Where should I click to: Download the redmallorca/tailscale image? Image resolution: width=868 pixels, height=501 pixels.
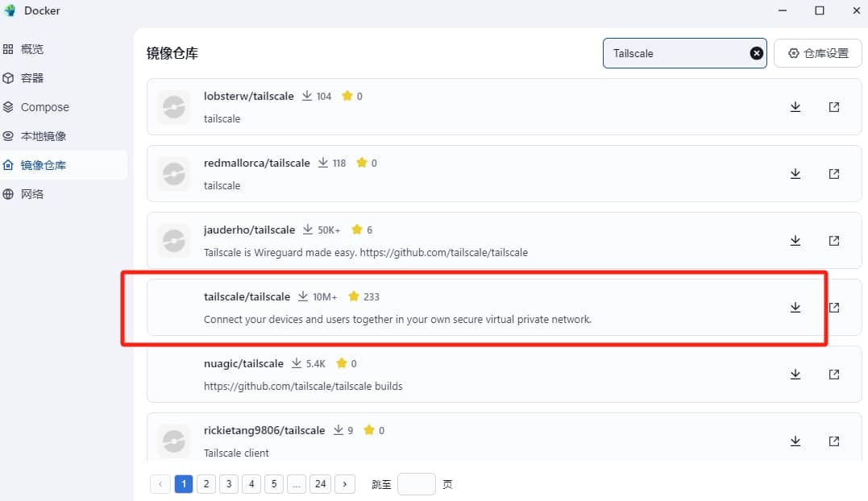coord(795,174)
